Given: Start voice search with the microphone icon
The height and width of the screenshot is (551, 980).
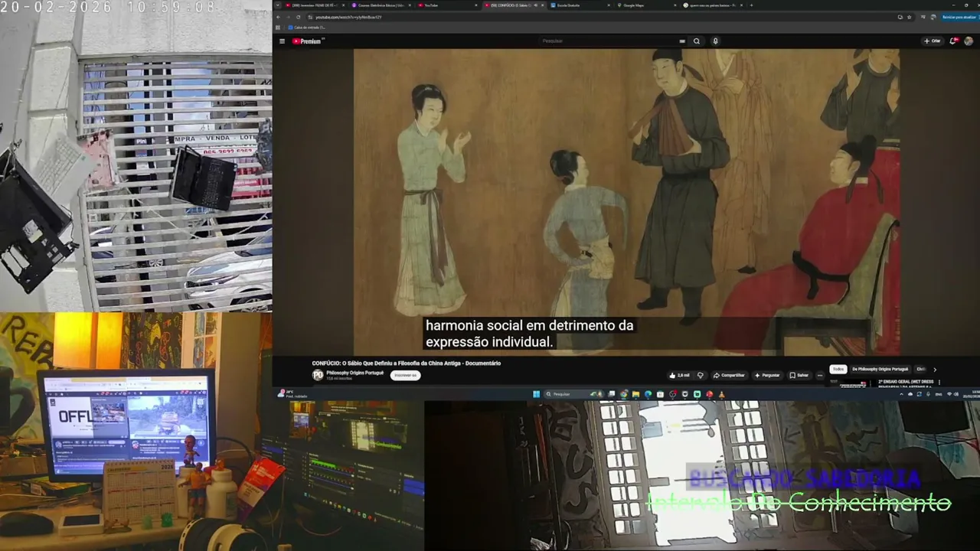Looking at the screenshot, I should click(716, 41).
